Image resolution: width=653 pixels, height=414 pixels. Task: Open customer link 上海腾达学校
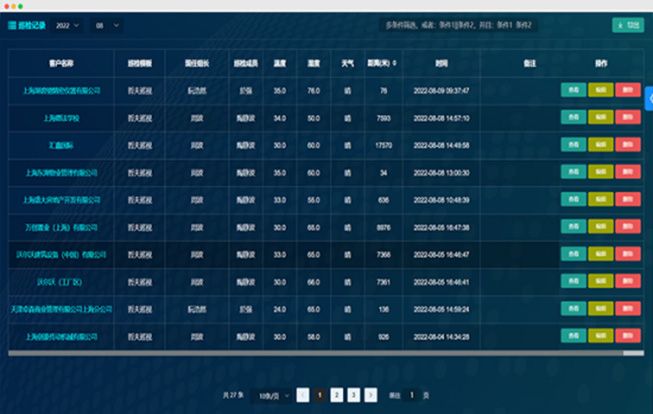pyautogui.click(x=61, y=118)
